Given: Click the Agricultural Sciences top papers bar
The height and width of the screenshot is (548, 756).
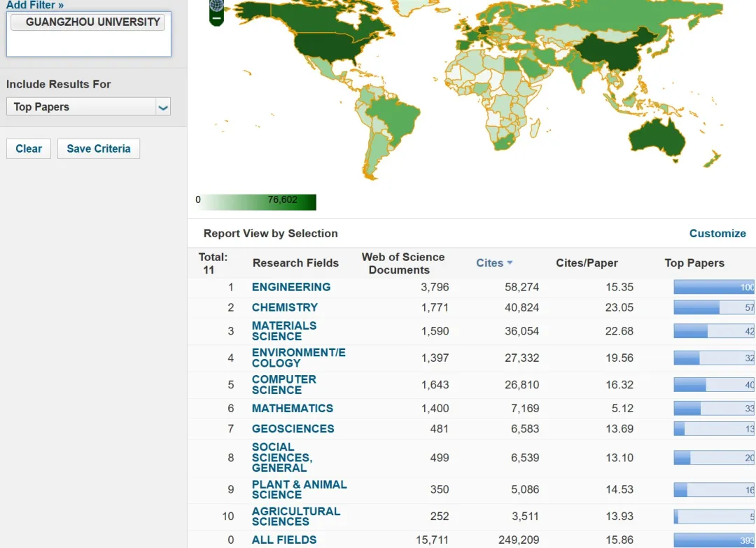Looking at the screenshot, I should (714, 517).
